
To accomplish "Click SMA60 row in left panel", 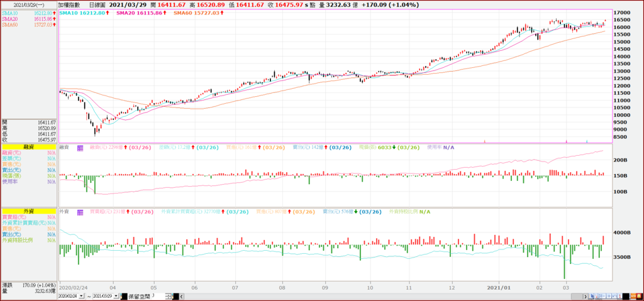I will pos(29,25).
